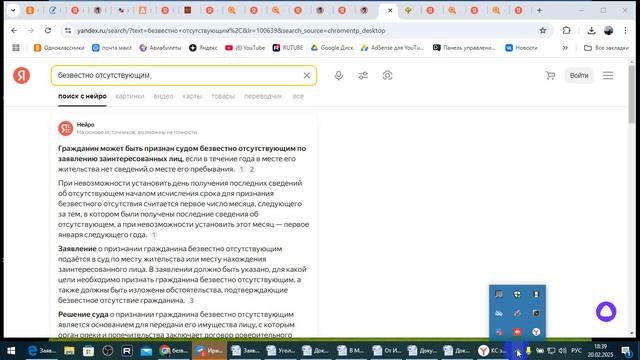Click the Yandex icon in tray popup
This screenshot has width=640, height=360.
coord(536,332)
